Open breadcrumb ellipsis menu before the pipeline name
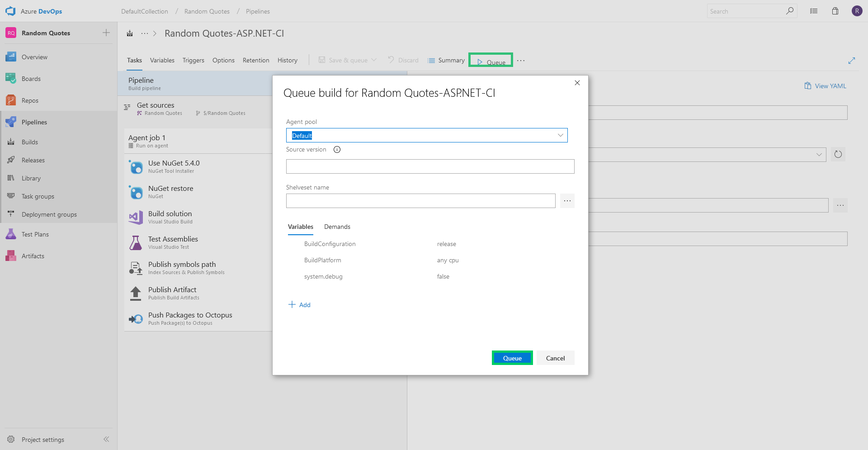Viewport: 868px width, 450px height. point(145,33)
